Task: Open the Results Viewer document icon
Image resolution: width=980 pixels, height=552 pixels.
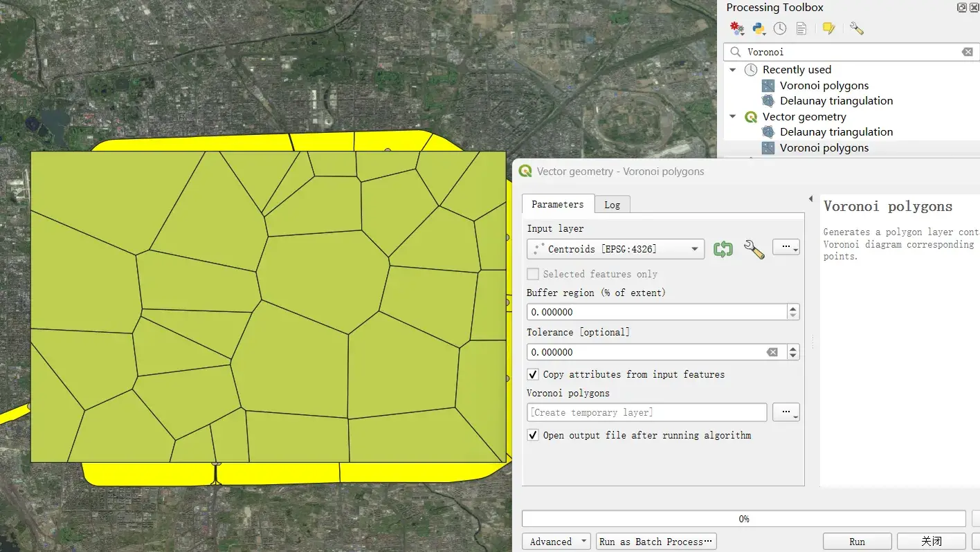Action: tap(801, 28)
